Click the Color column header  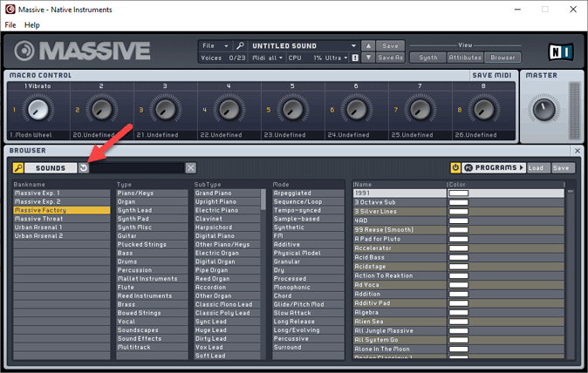[x=505, y=184]
